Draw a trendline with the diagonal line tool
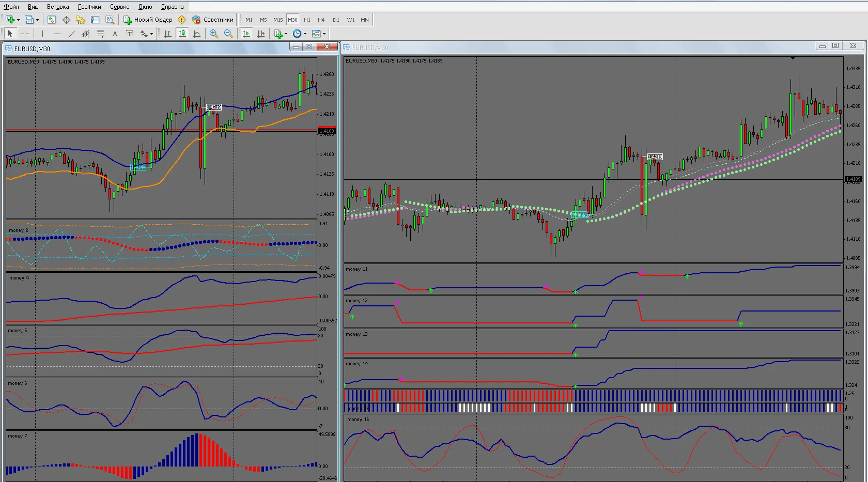 [x=72, y=34]
